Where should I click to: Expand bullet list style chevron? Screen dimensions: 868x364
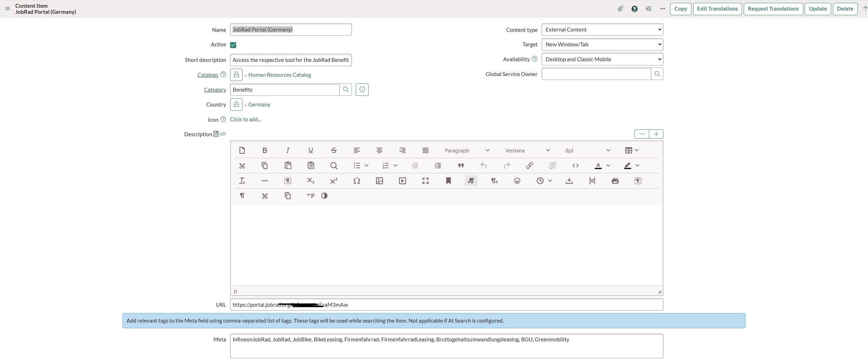point(367,166)
